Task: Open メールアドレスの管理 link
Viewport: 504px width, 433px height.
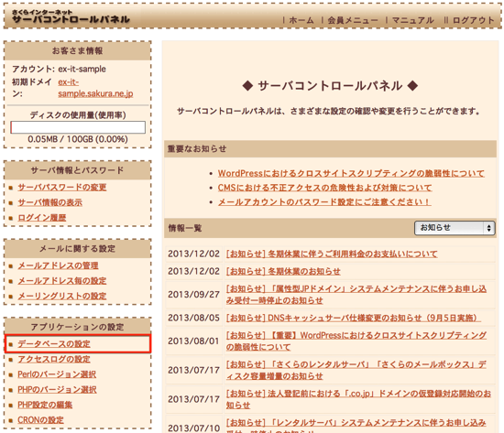Action: pos(58,265)
